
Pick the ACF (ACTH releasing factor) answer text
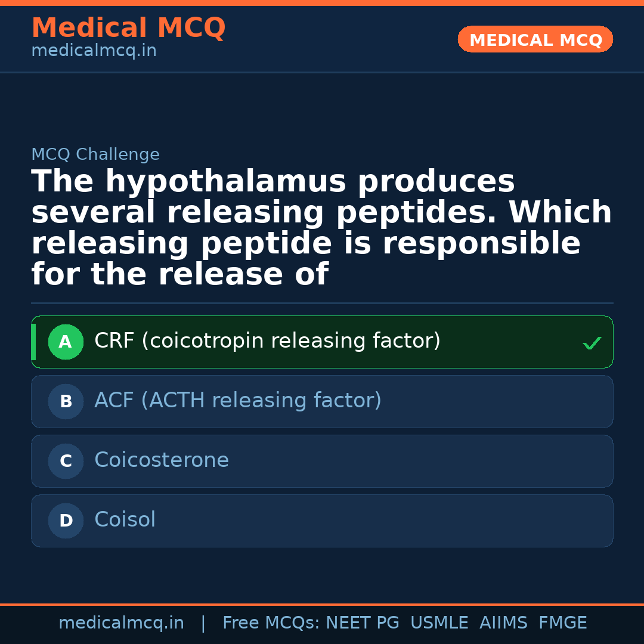click(237, 401)
